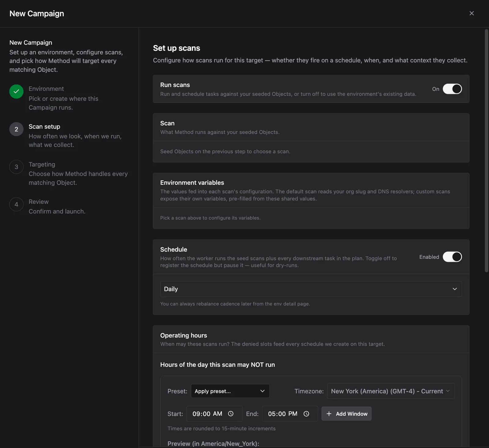The width and height of the screenshot is (489, 448).
Task: Toggle the Schedule Enabled switch
Action: (x=452, y=257)
